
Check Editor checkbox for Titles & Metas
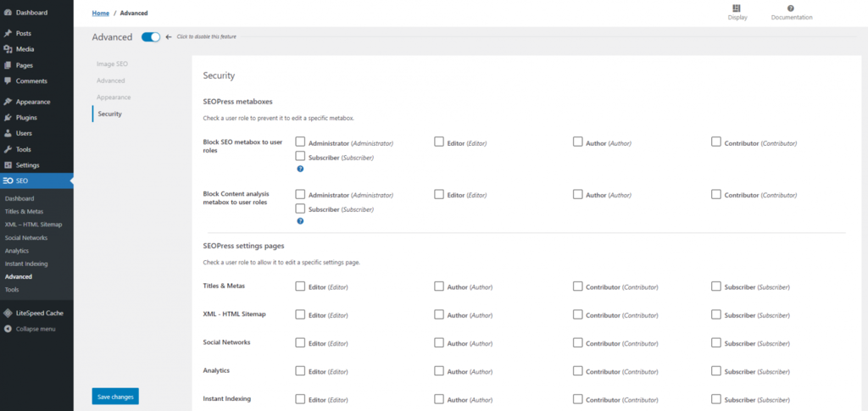[300, 286]
